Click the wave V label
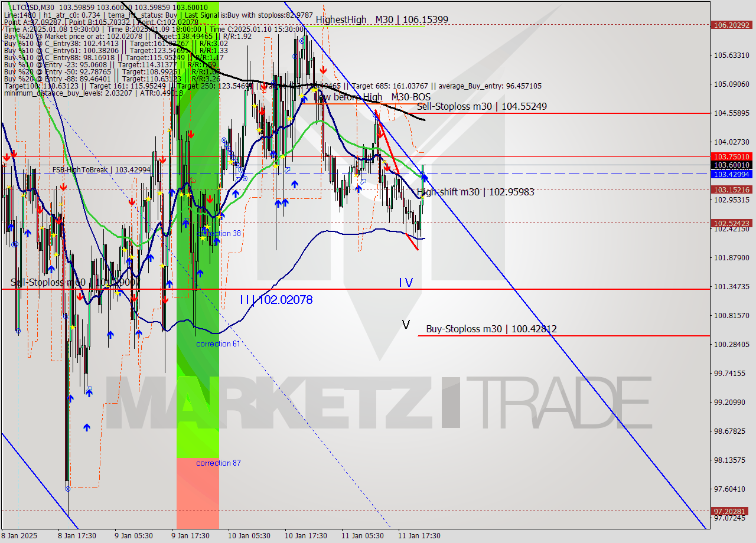 point(406,325)
